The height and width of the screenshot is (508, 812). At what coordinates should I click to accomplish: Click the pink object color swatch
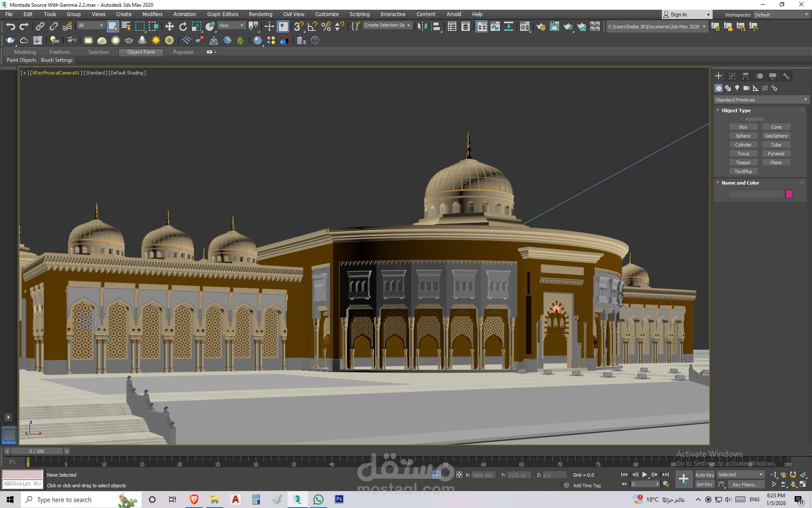(x=789, y=194)
